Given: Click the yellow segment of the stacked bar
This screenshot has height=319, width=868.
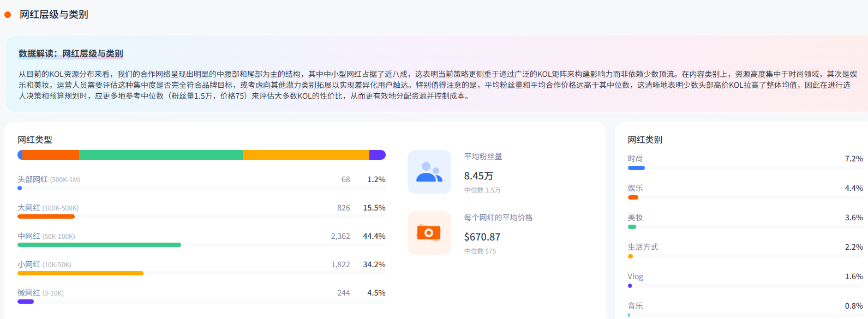Looking at the screenshot, I should [x=306, y=155].
